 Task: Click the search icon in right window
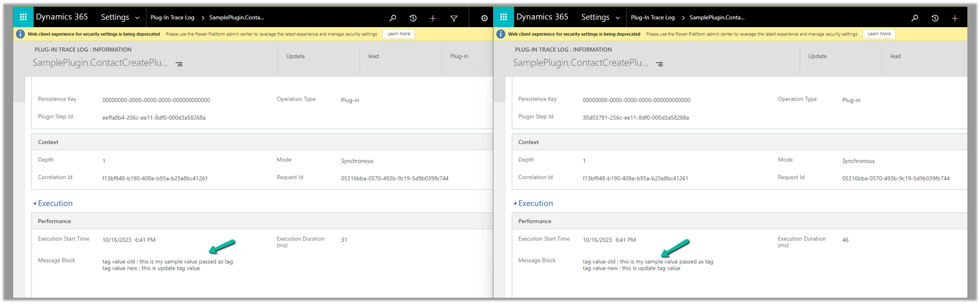(914, 18)
